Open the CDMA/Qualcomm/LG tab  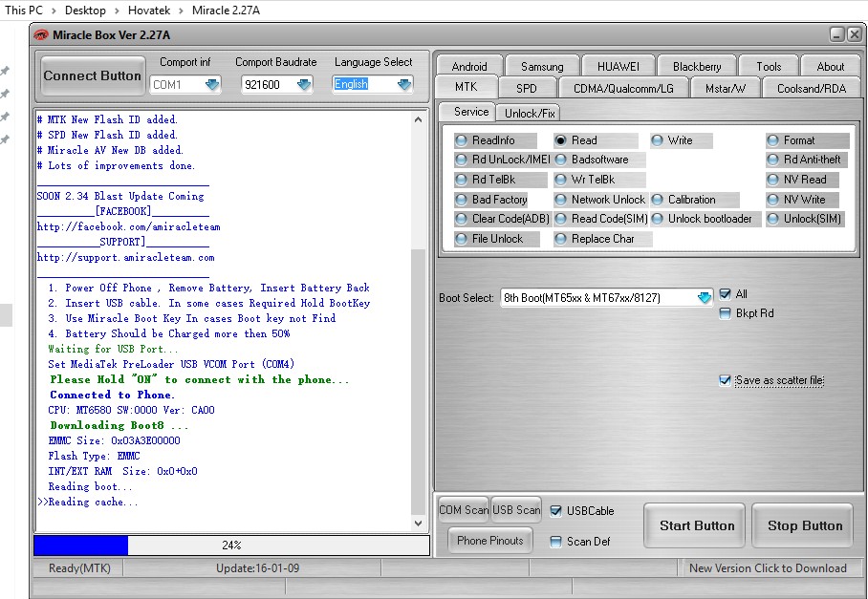(x=623, y=89)
